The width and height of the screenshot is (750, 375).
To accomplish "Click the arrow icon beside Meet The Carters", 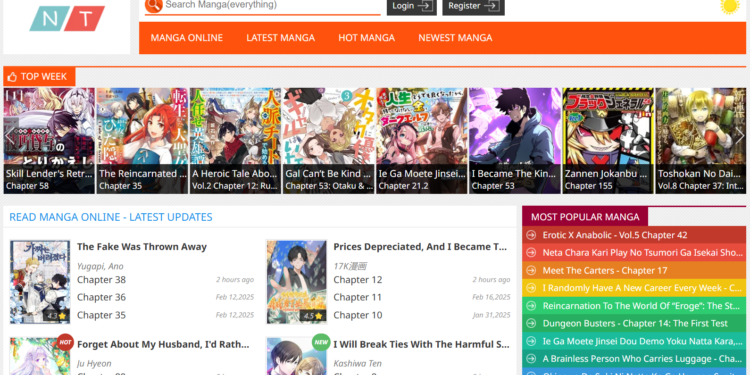I will point(530,270).
